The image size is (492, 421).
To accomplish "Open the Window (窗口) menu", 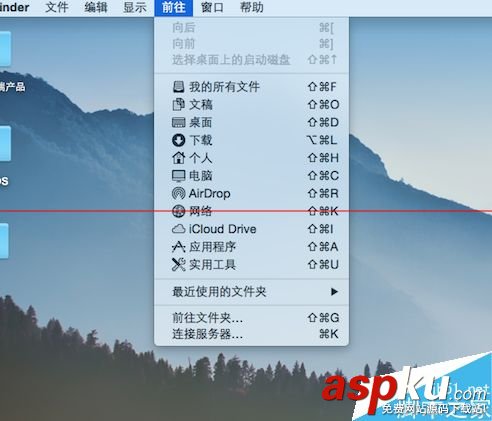I will click(x=212, y=7).
